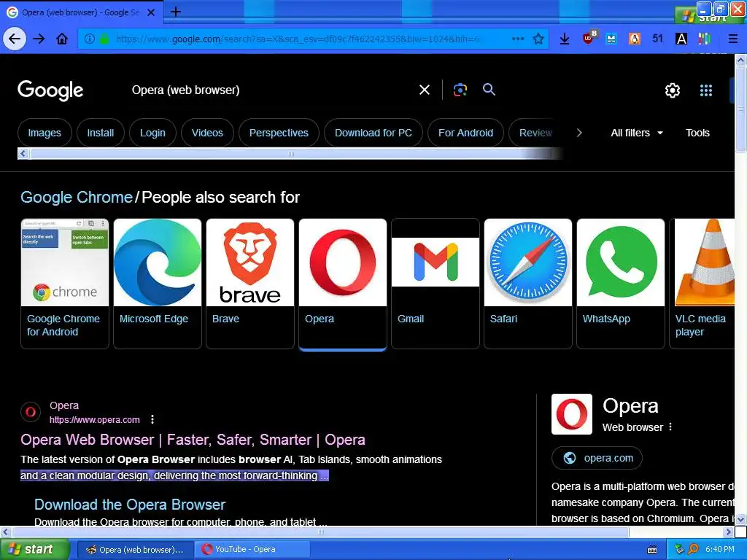Open more options beside Web browser label
The width and height of the screenshot is (747, 560).
670,427
